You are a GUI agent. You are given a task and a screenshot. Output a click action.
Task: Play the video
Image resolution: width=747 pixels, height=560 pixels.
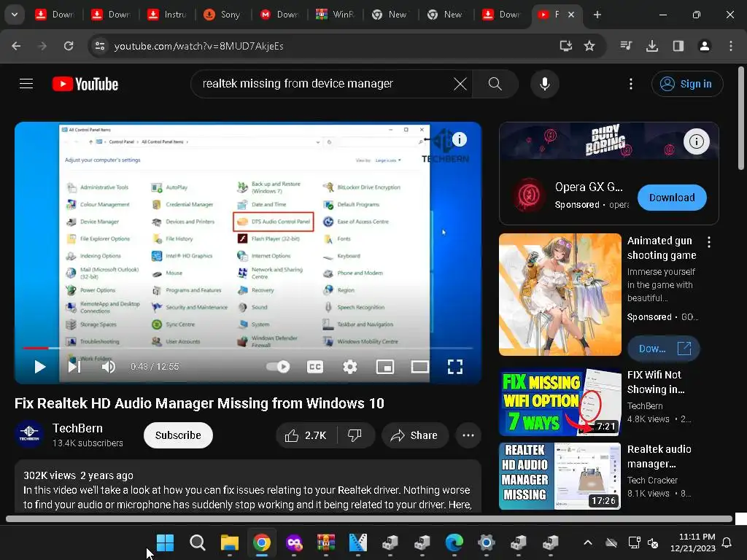coord(40,367)
